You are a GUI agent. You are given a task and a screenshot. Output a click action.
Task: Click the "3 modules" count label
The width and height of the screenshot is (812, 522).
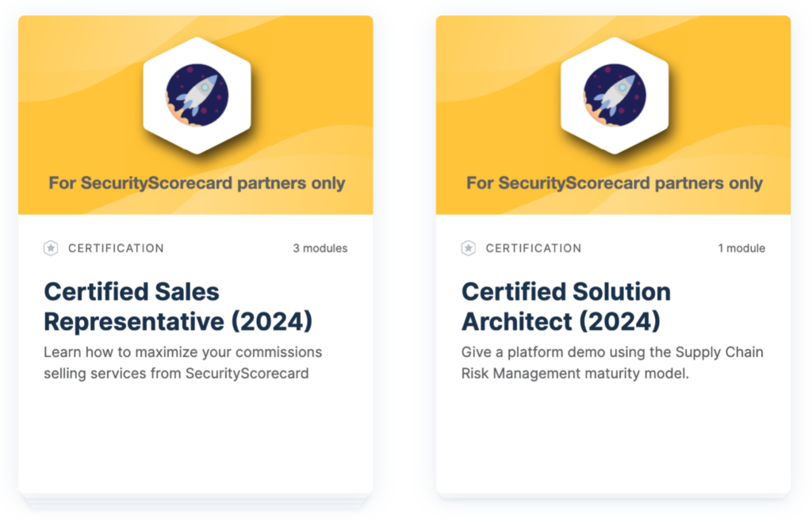click(x=320, y=248)
